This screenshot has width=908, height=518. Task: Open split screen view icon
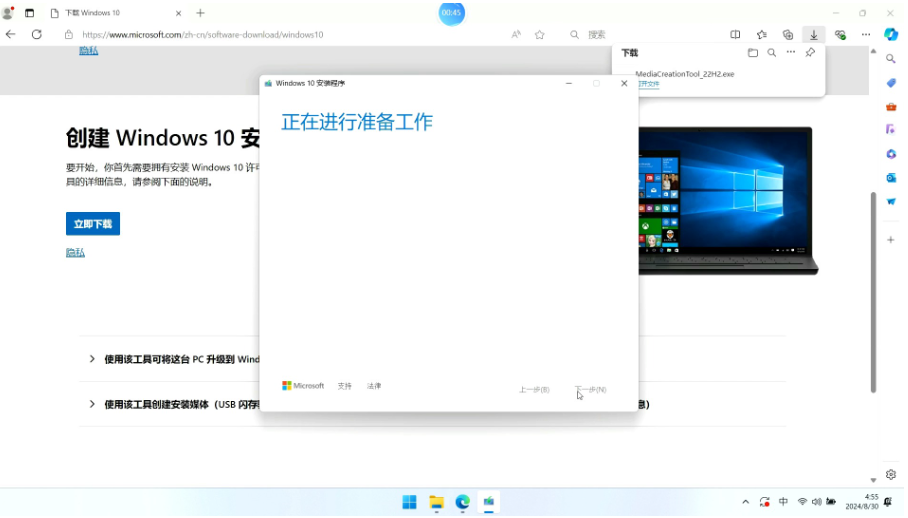click(x=735, y=35)
